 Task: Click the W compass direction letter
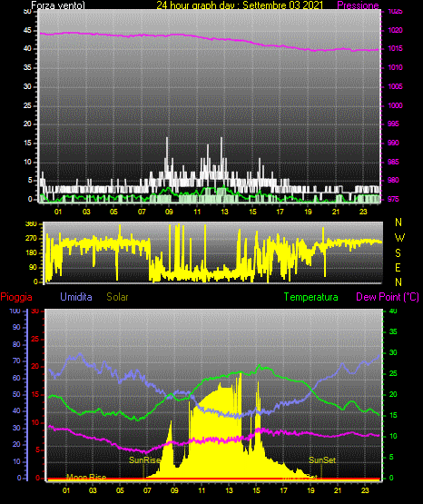[399, 238]
